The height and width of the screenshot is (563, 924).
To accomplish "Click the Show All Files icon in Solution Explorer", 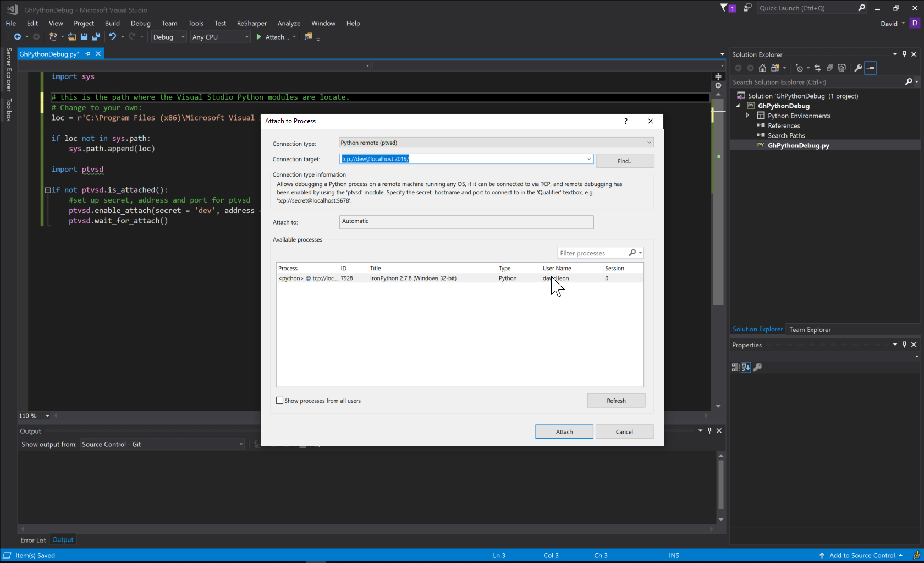I will click(x=842, y=68).
